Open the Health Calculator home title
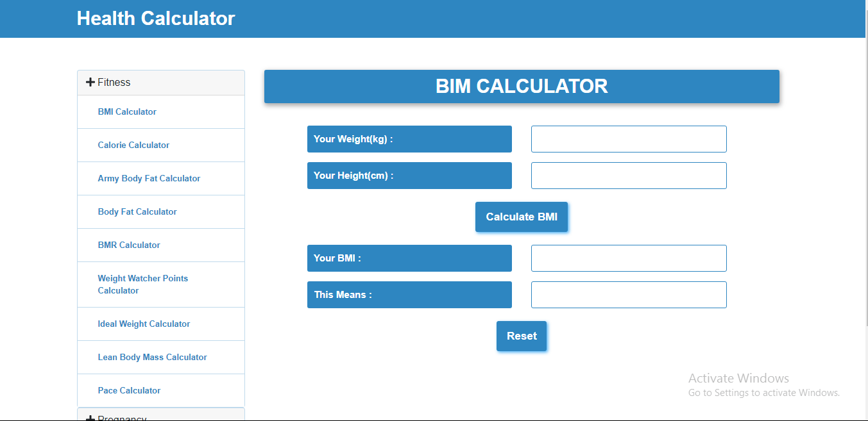This screenshot has width=868, height=421. coord(156,19)
